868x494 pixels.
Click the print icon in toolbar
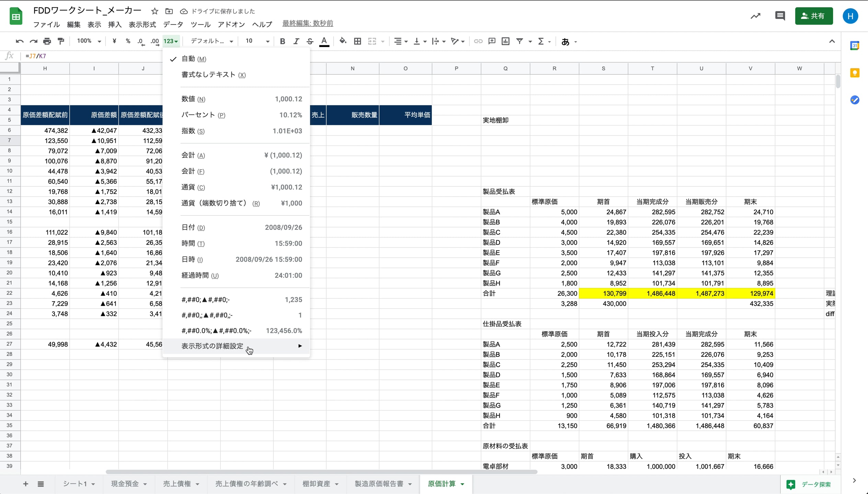pyautogui.click(x=47, y=41)
